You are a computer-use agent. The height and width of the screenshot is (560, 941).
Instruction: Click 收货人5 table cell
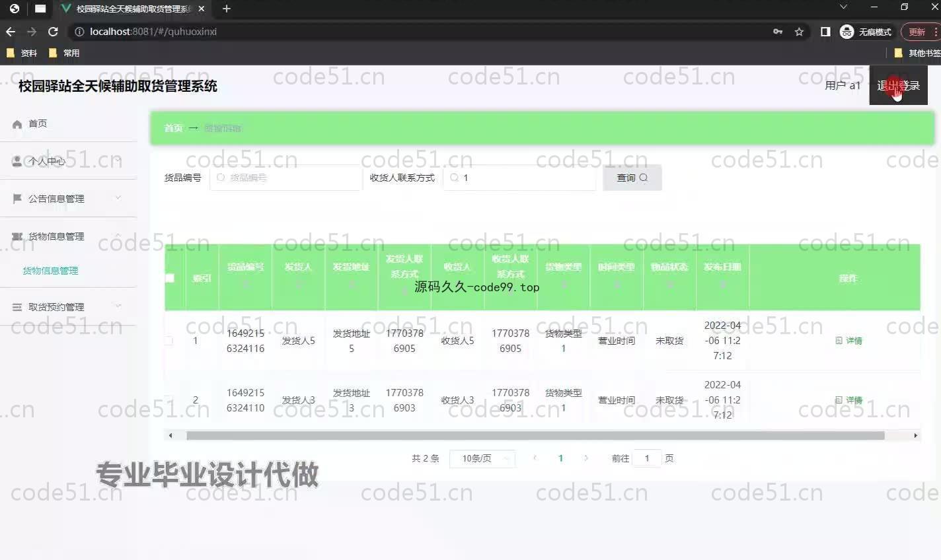[x=457, y=341]
